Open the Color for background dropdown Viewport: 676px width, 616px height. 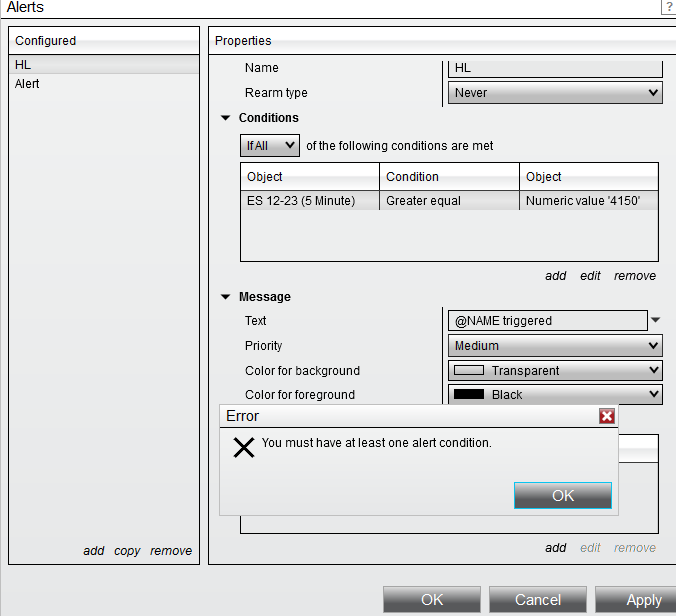point(555,370)
